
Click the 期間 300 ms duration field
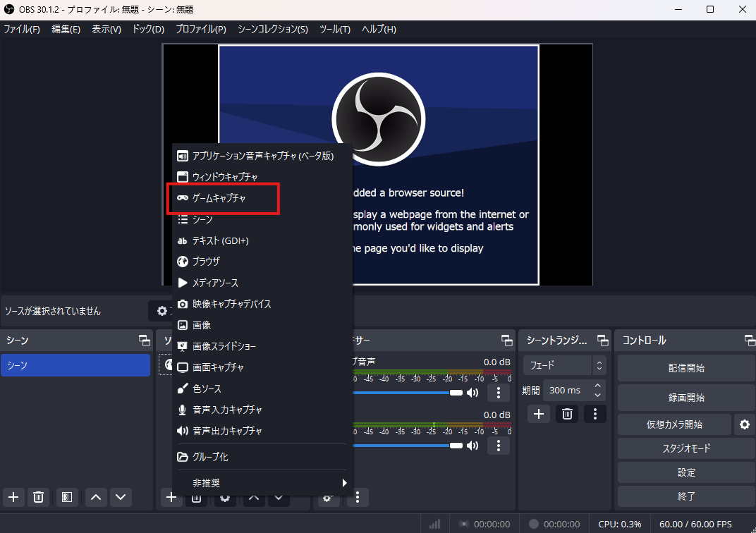click(568, 390)
